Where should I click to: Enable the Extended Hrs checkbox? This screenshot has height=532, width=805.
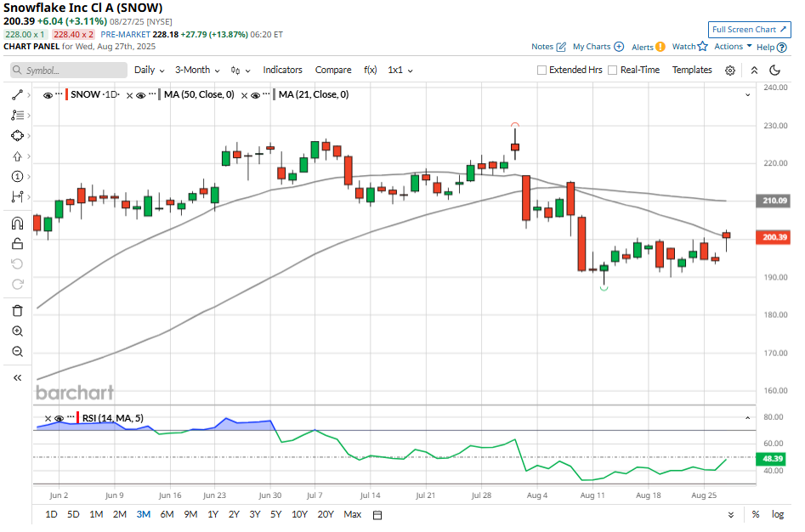coord(541,71)
